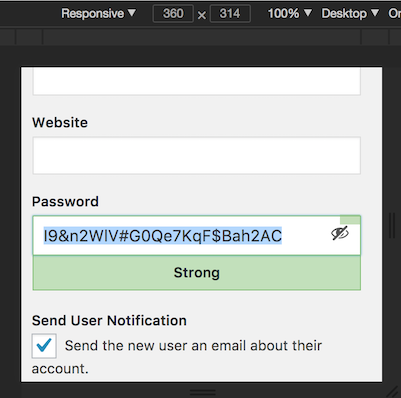The image size is (401, 398).
Task: Click into the Website input field
Action: point(196,155)
